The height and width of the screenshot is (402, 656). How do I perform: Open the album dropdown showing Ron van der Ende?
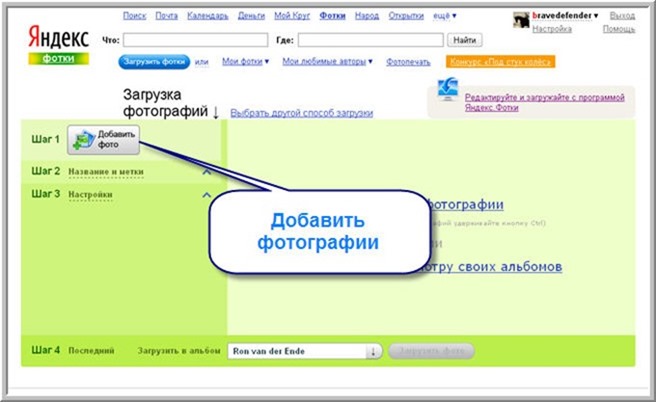[305, 351]
